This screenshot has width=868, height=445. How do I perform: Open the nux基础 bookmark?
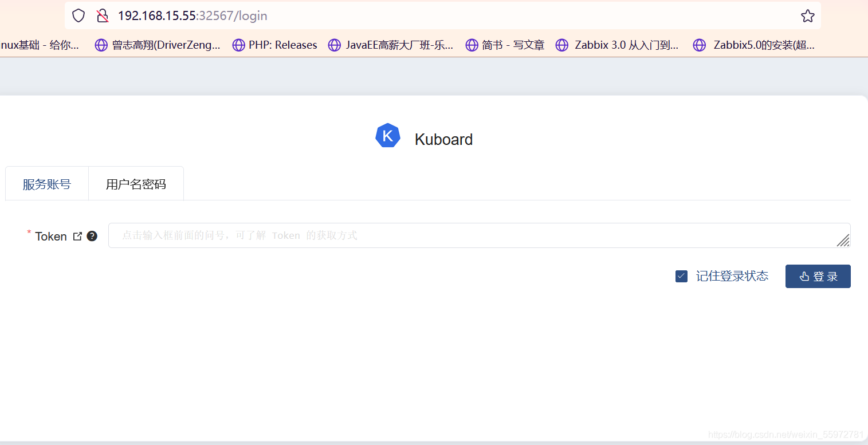[x=40, y=45]
